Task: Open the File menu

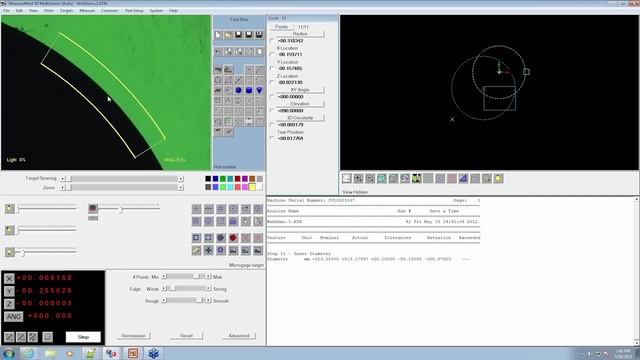Action: (x=6, y=11)
